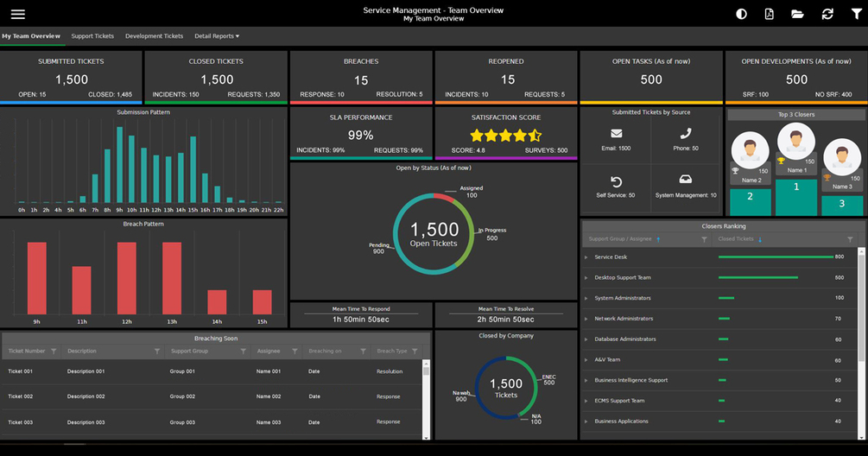Expand the Service Desk row
868x456 pixels.
click(x=586, y=257)
